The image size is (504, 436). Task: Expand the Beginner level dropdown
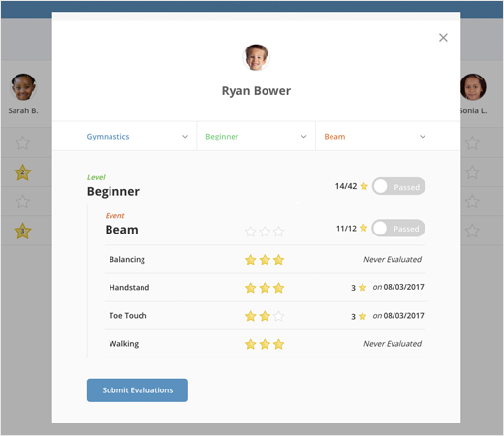(x=256, y=137)
